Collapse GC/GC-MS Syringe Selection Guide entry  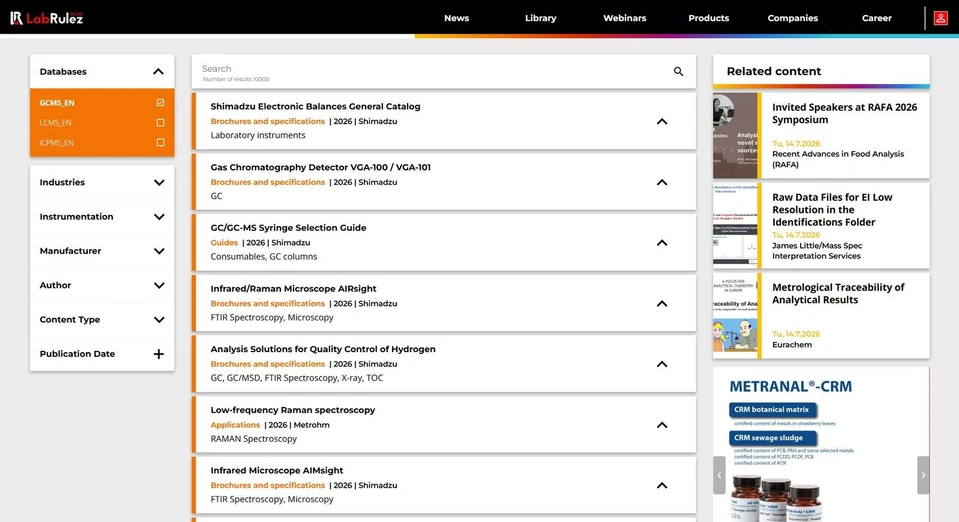[x=662, y=243]
